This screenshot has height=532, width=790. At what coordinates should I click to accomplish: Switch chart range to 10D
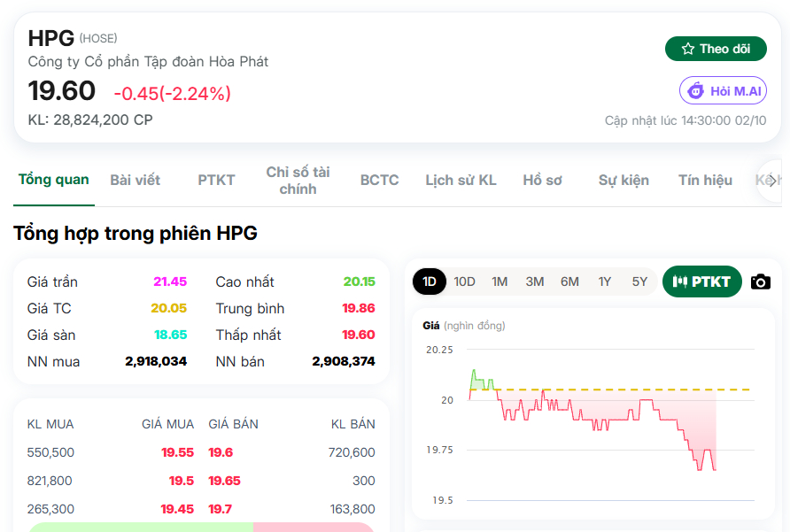coord(464,281)
